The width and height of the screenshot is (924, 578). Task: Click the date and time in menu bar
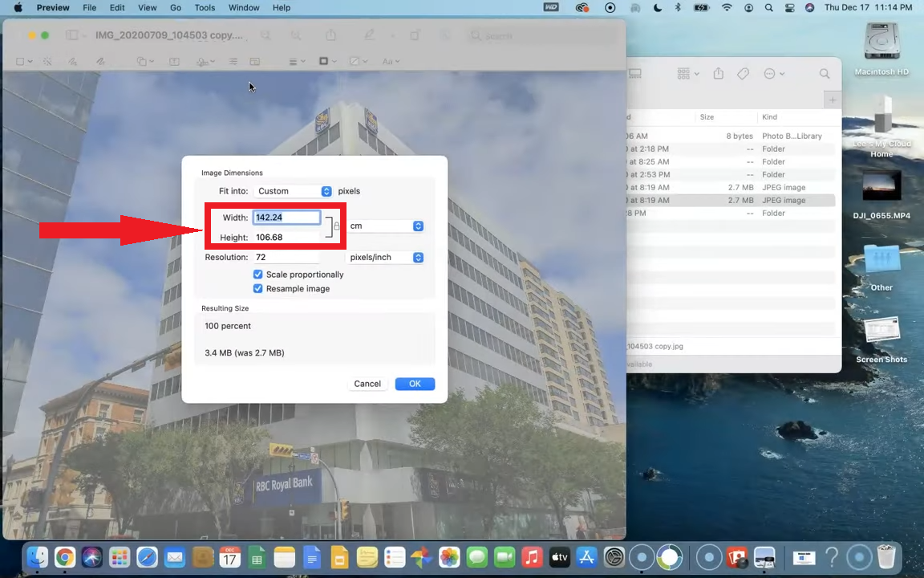(868, 8)
